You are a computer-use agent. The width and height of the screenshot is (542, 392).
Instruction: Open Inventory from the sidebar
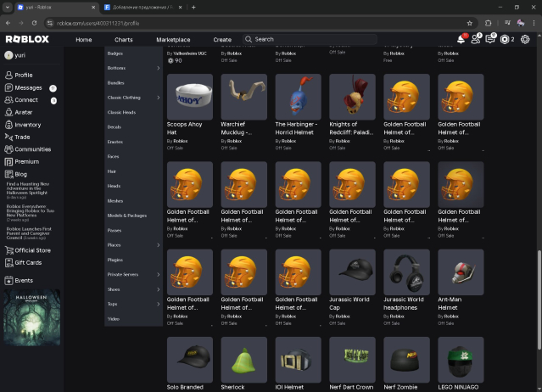click(x=27, y=125)
